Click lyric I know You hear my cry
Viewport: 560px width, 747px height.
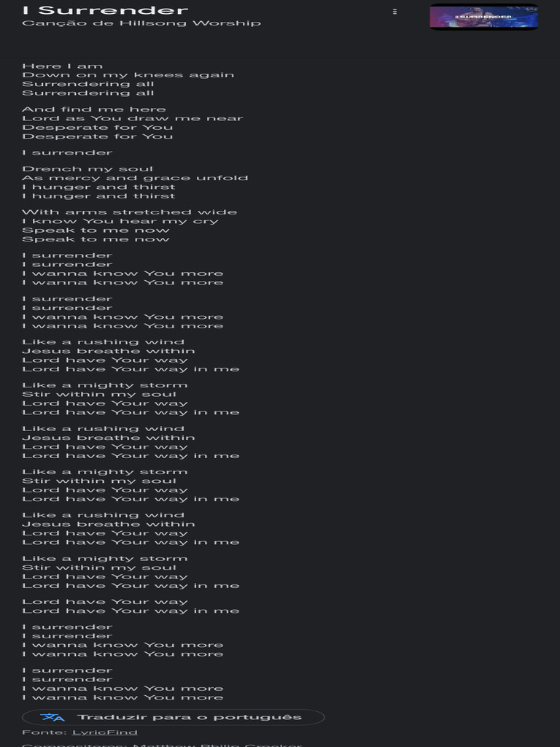120,221
